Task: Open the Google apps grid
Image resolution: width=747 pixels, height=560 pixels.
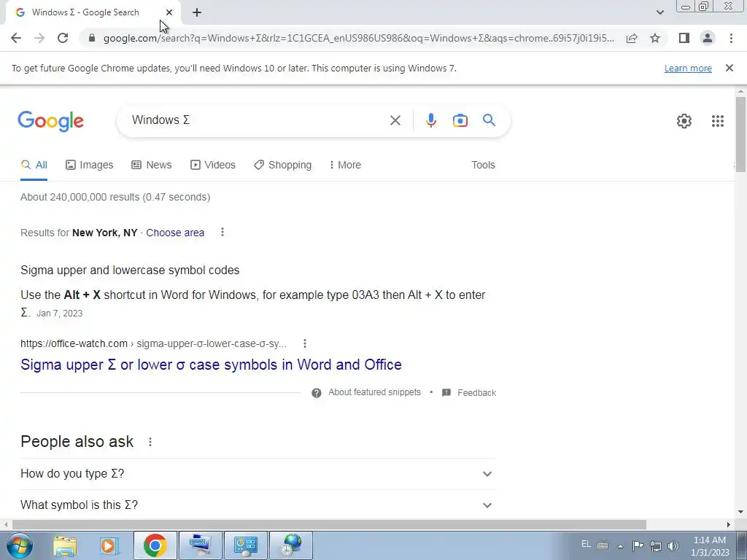Action: [718, 121]
